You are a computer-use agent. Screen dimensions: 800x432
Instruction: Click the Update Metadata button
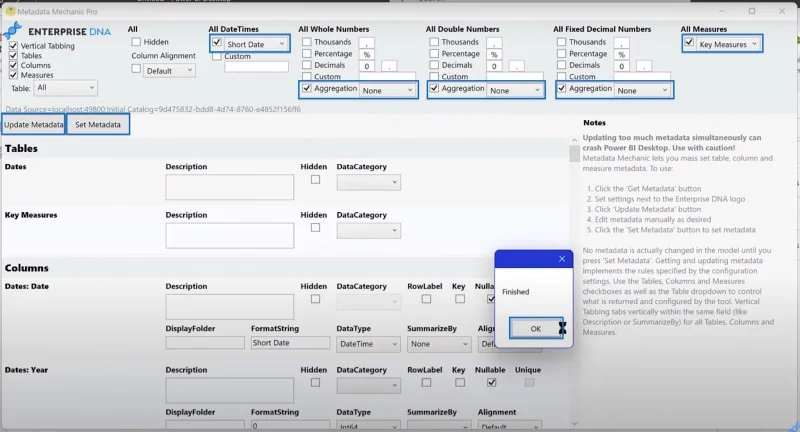point(34,124)
